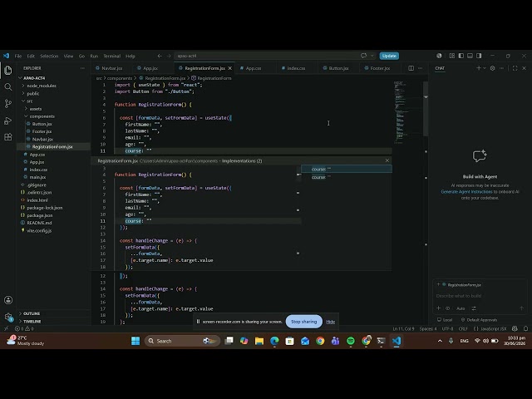Open Microsoft Edge from the taskbar
This screenshot has height=399, width=532.
click(274, 341)
